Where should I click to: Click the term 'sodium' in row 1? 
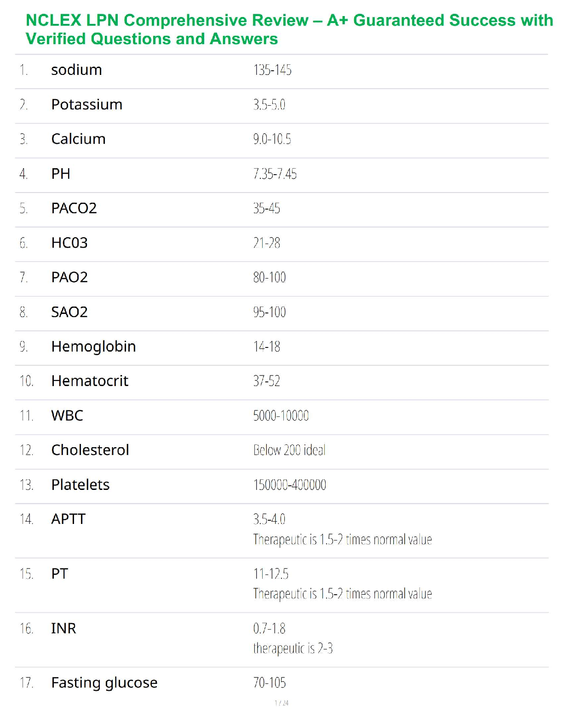(x=76, y=70)
